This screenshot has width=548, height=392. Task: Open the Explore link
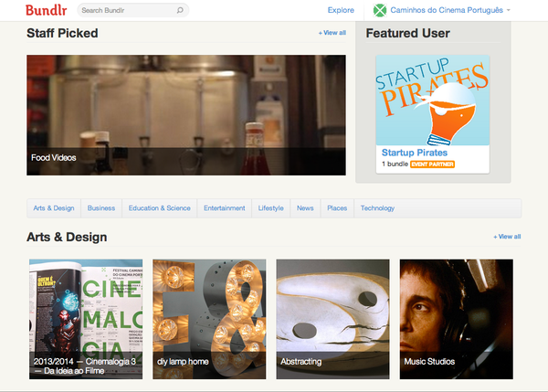341,11
